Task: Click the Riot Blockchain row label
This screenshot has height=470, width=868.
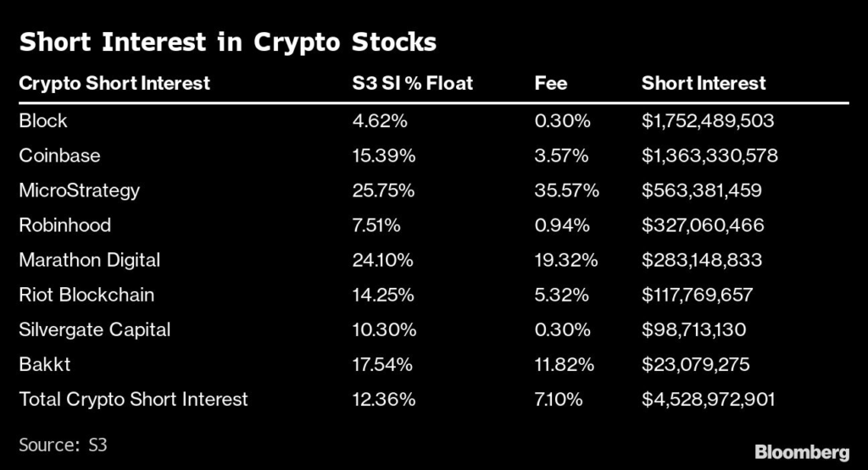Action: click(86, 295)
